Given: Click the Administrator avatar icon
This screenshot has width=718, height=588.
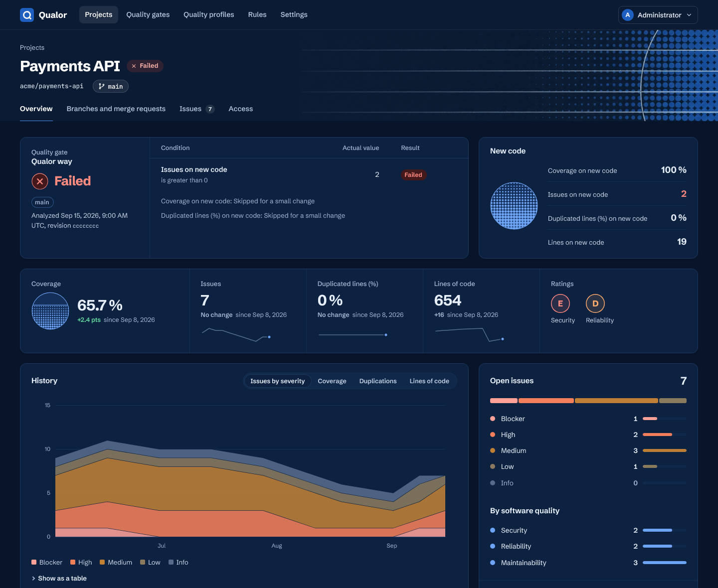Looking at the screenshot, I should click(628, 15).
